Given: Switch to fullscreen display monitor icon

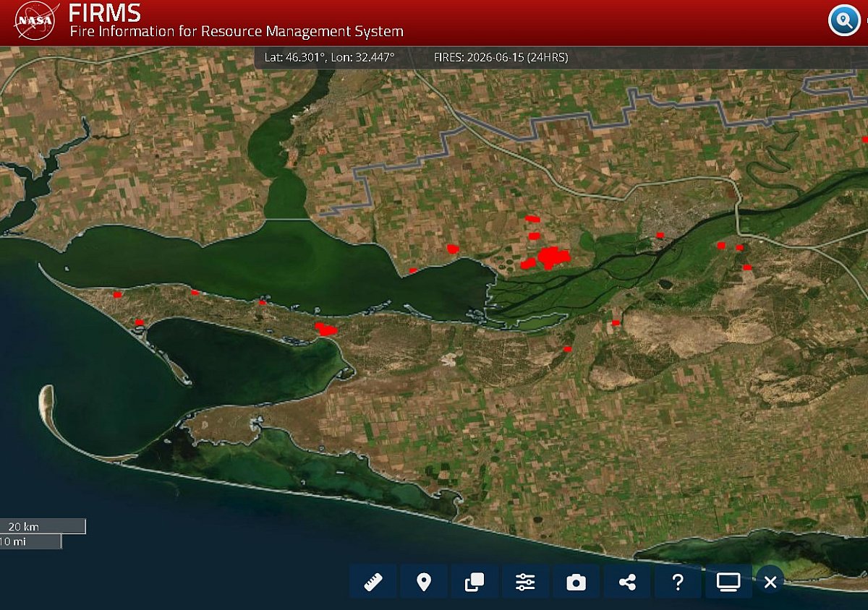Looking at the screenshot, I should click(728, 582).
